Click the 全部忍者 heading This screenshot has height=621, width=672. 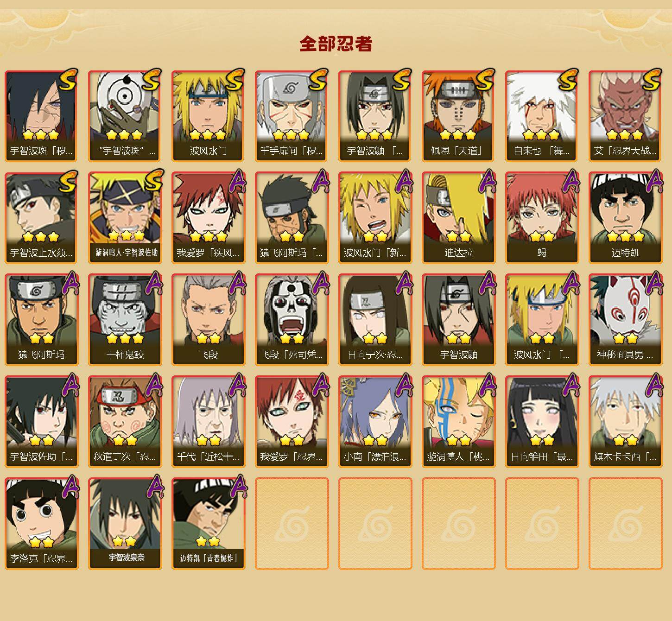pos(336,44)
